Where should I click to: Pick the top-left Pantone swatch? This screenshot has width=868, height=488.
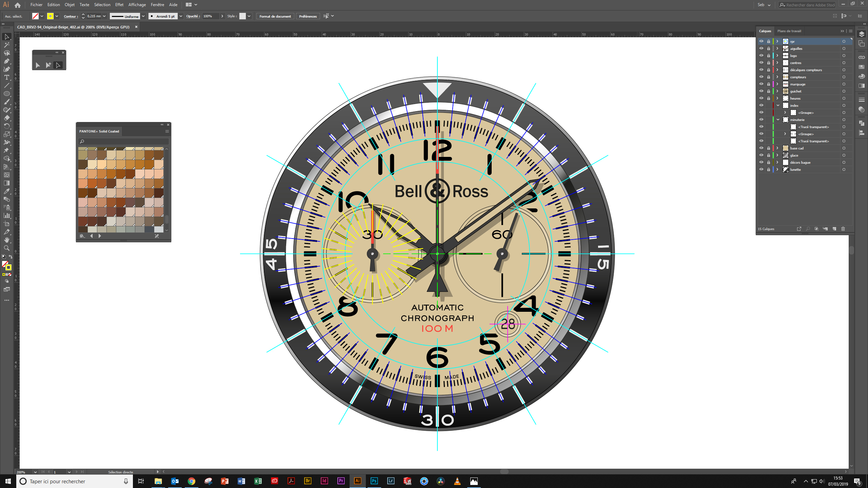[83, 149]
